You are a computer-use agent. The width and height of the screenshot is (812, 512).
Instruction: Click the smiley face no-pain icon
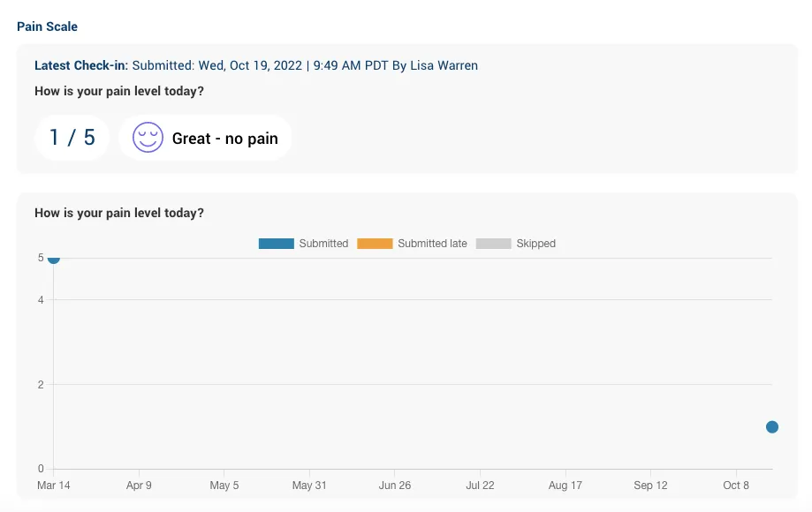point(147,137)
